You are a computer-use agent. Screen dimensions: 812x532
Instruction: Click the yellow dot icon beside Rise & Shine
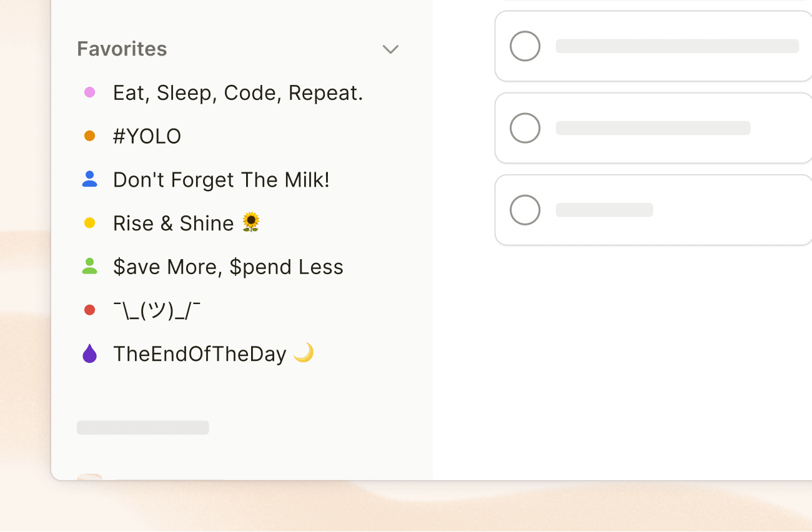(90, 223)
